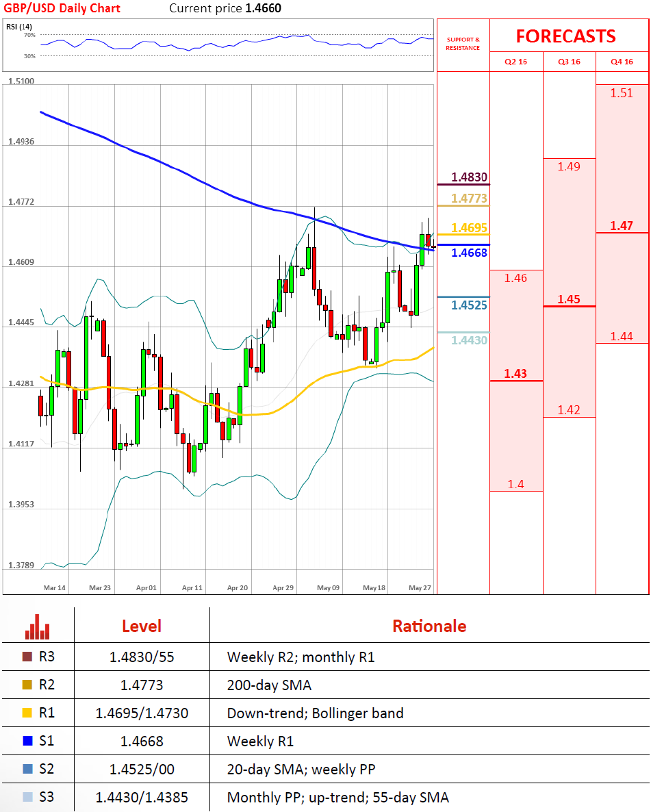
Task: Click the 1.4773 cell in the Level column
Action: pos(142,685)
